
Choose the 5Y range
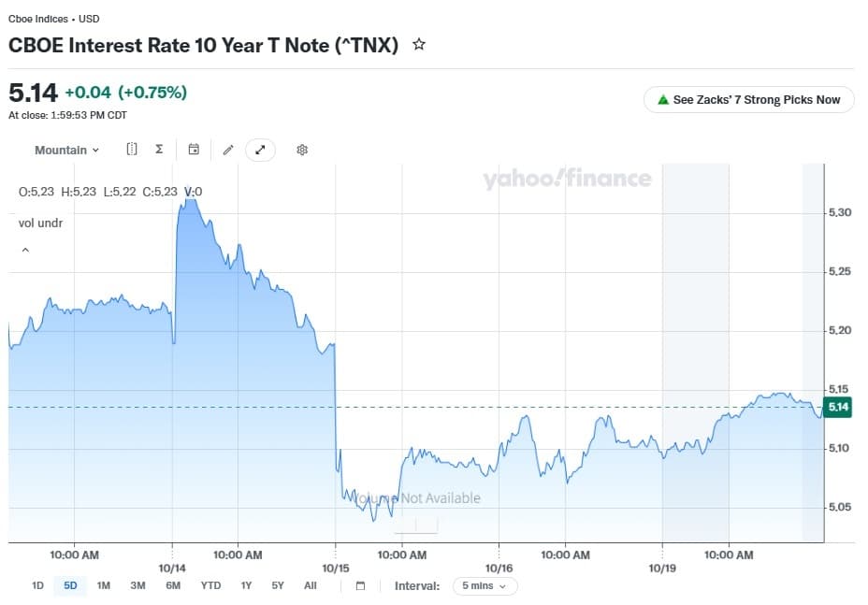click(278, 585)
